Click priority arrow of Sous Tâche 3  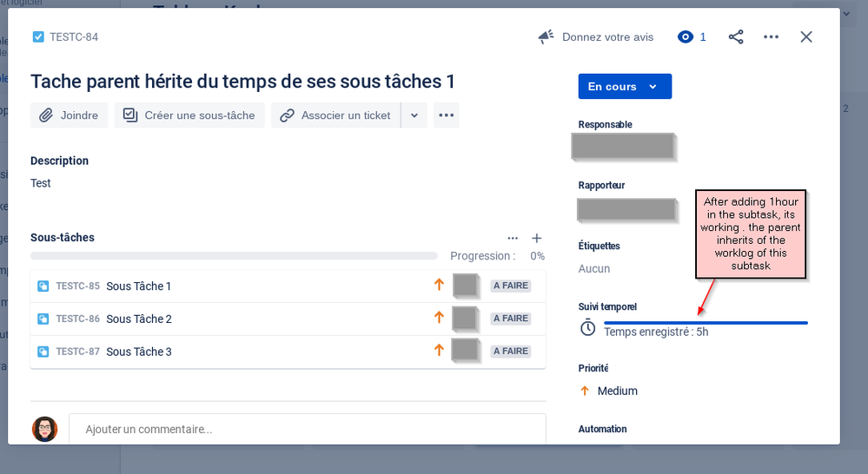coord(439,350)
